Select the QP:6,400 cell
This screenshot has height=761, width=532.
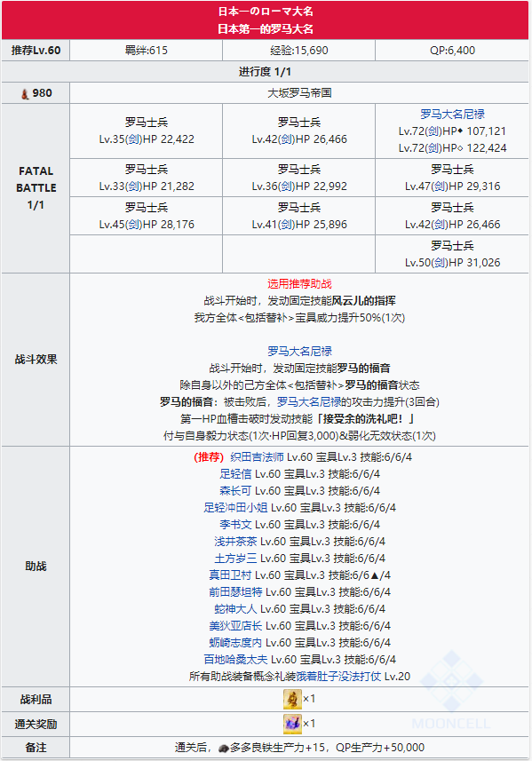pos(452,51)
